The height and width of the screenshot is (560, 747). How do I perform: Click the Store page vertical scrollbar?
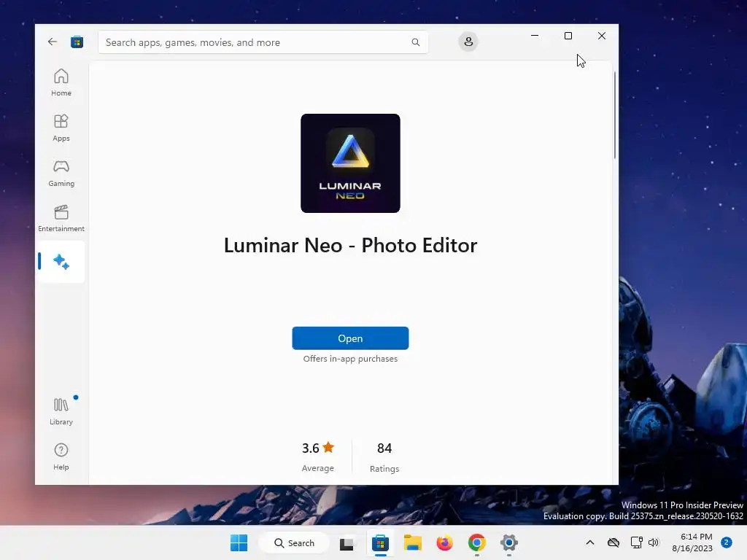click(x=614, y=115)
